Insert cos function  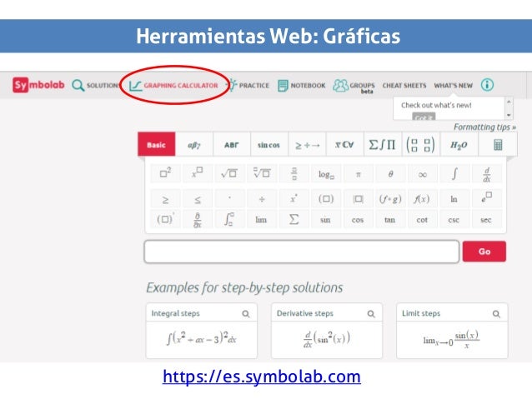[x=358, y=220]
